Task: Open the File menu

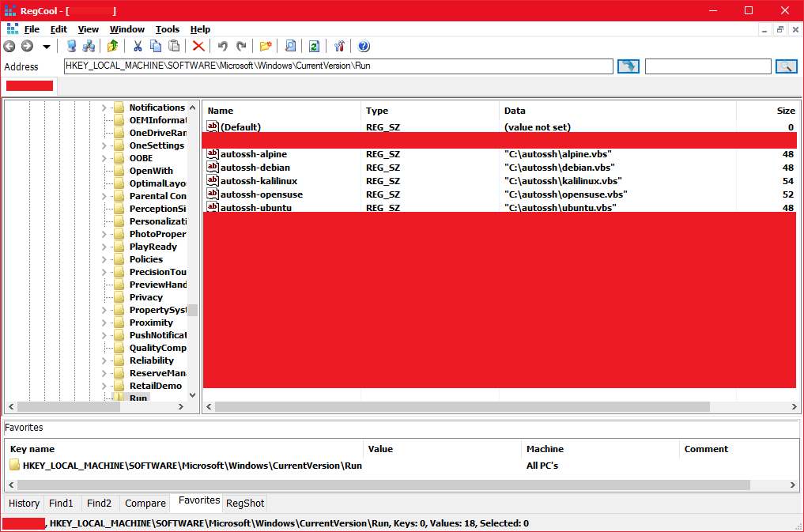Action: [32, 29]
